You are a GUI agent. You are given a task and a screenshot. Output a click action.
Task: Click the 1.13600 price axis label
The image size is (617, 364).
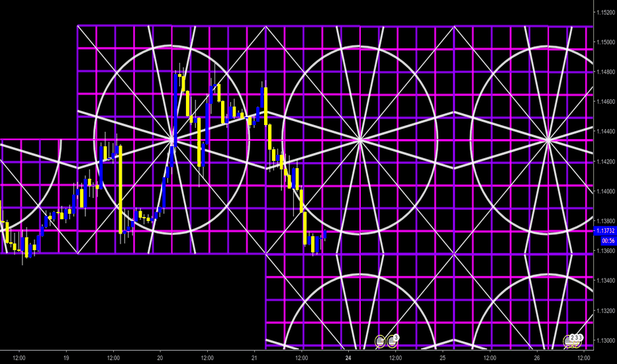606,251
